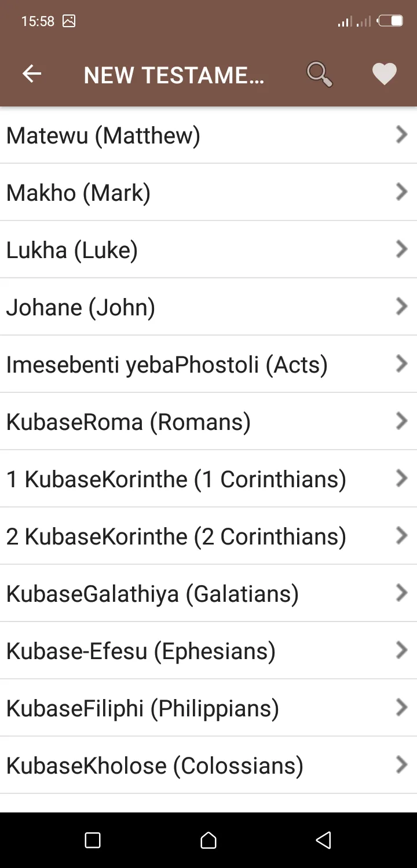Screen dimensions: 417x868
Task: Tap the NEW TESTAME… header title
Action: [174, 75]
